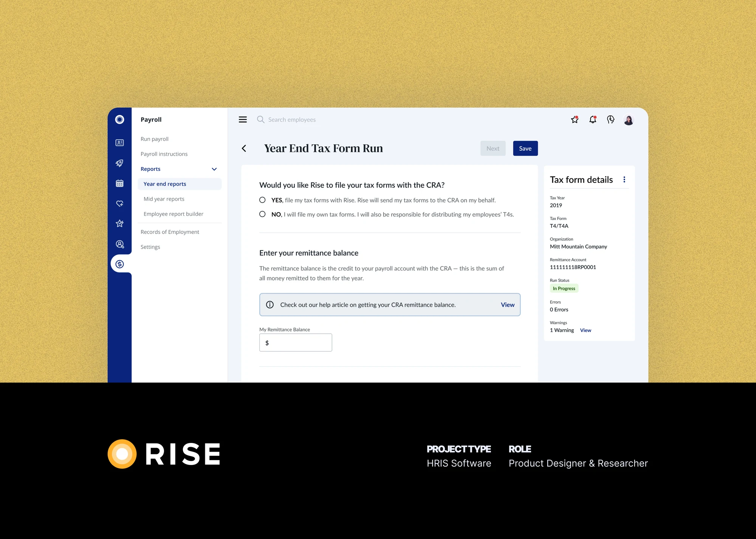Click the search magnifier icon
Screen dimensions: 756x539
pos(260,119)
